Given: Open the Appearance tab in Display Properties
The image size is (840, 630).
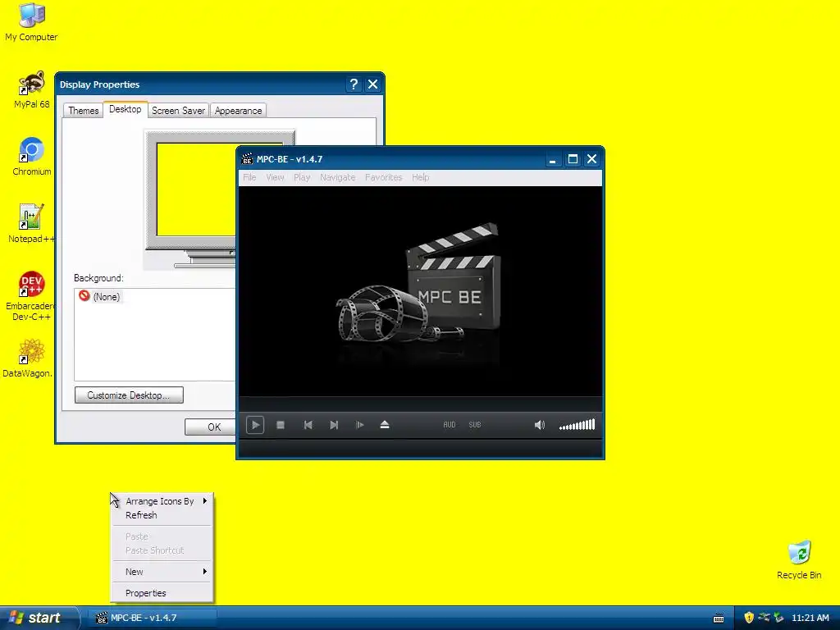Looking at the screenshot, I should click(239, 111).
